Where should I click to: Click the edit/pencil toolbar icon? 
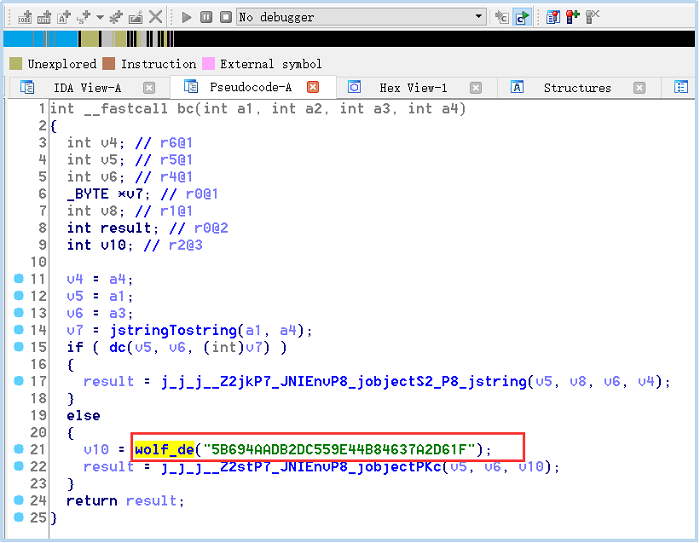point(135,17)
